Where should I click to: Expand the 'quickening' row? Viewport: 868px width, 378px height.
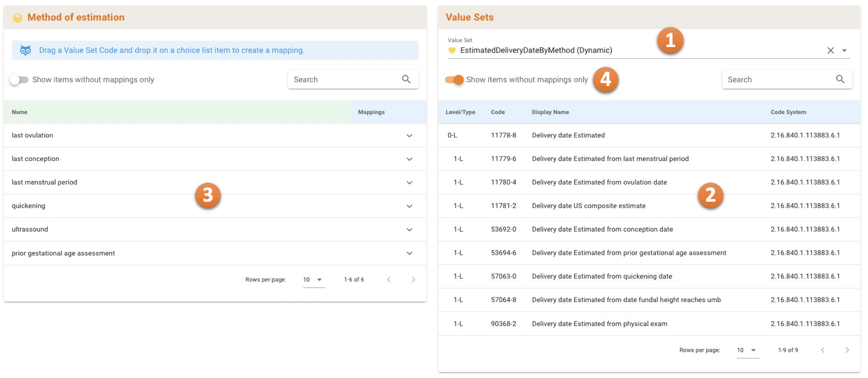coord(409,206)
